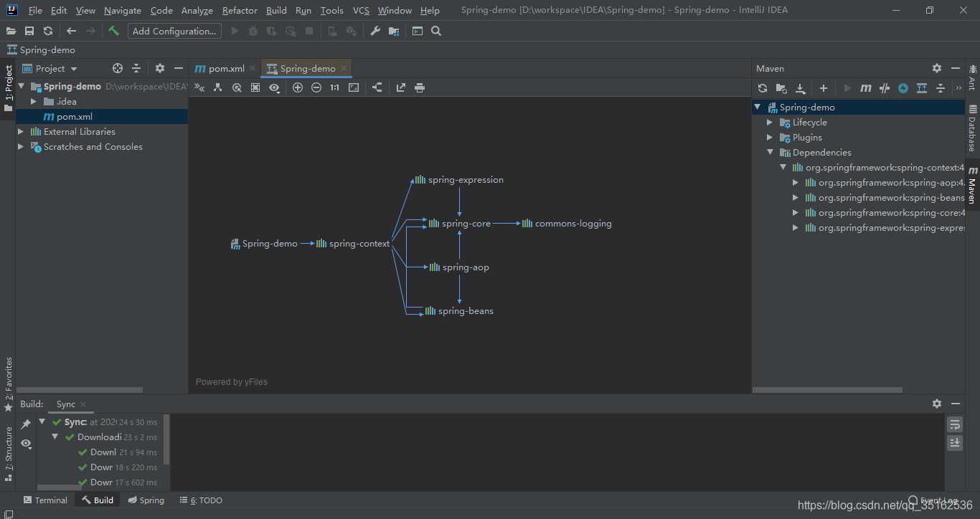Viewport: 980px width, 519px height.
Task: Click Collapse All icon in Project panel header
Action: tap(136, 68)
